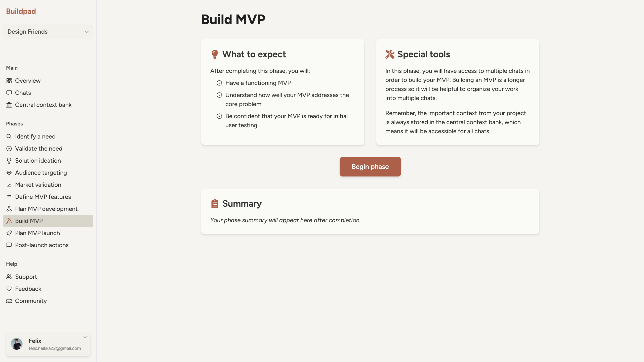644x362 pixels.
Task: Click the Market validation chart icon
Action: tap(9, 185)
